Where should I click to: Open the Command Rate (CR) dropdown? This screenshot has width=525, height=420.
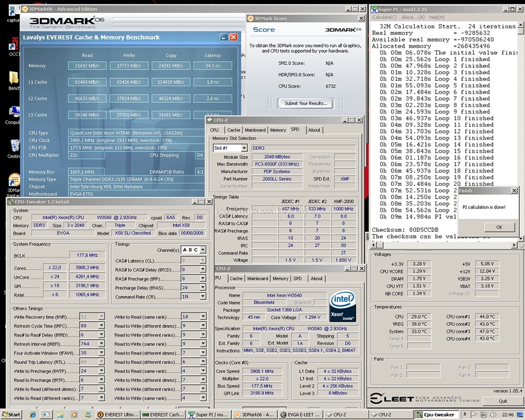[x=202, y=296]
